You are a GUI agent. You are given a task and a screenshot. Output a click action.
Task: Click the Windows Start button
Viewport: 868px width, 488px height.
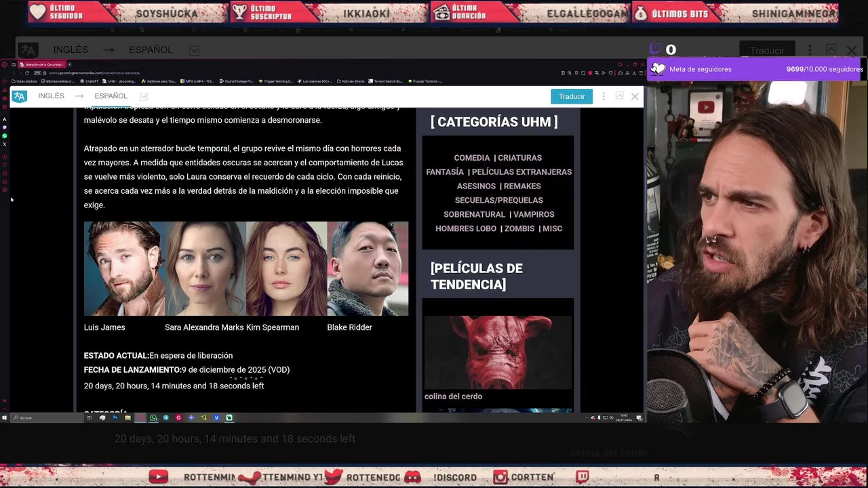[x=4, y=418]
